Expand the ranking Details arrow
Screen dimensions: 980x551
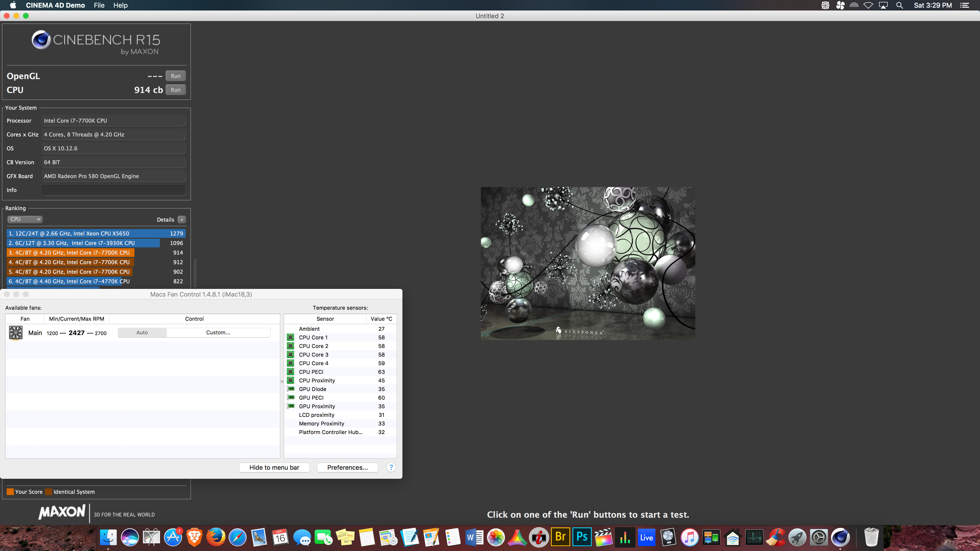tap(182, 219)
